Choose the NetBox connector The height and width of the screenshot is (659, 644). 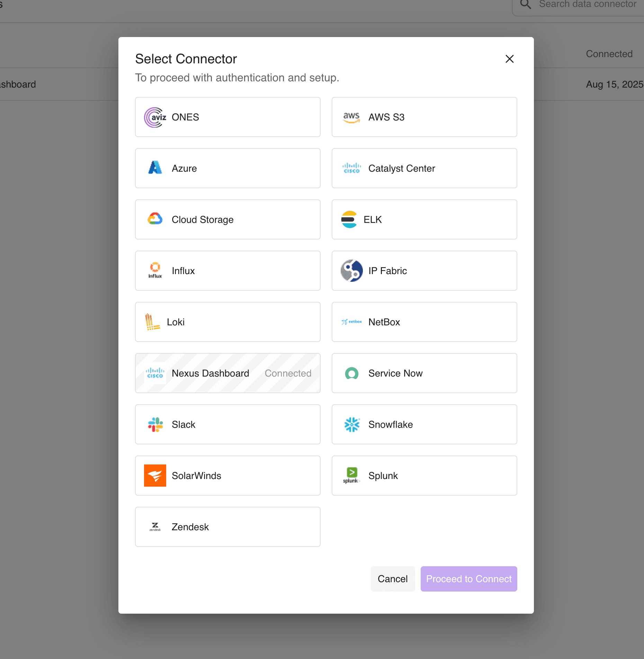pyautogui.click(x=424, y=322)
